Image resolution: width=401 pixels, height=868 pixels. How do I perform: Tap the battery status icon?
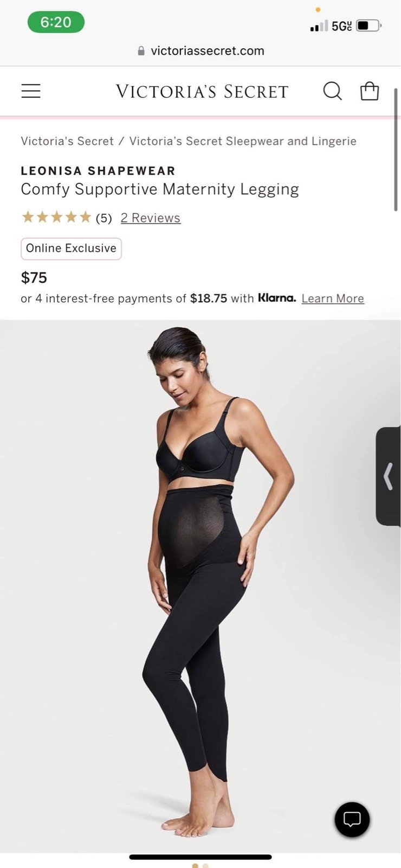[369, 25]
